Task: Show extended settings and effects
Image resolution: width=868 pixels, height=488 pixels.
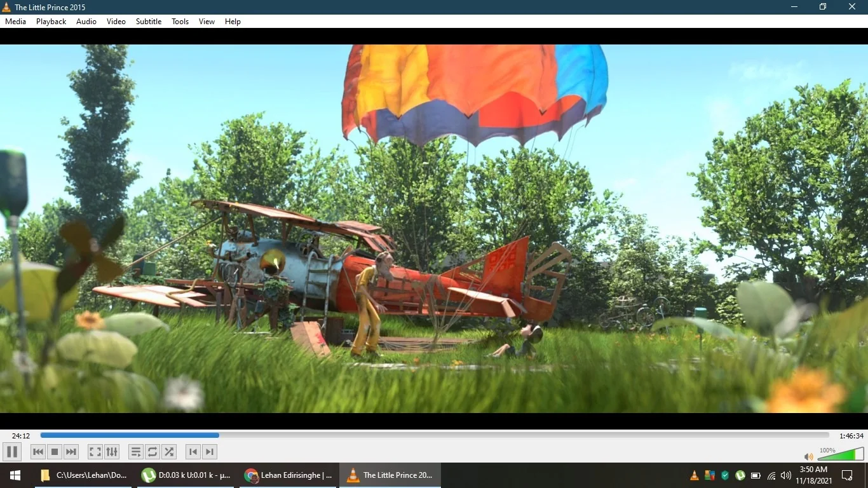Action: click(112, 452)
